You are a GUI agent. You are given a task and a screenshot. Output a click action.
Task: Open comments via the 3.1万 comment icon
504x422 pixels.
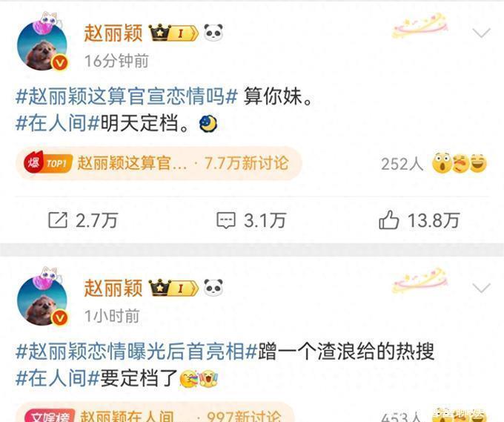pyautogui.click(x=226, y=221)
